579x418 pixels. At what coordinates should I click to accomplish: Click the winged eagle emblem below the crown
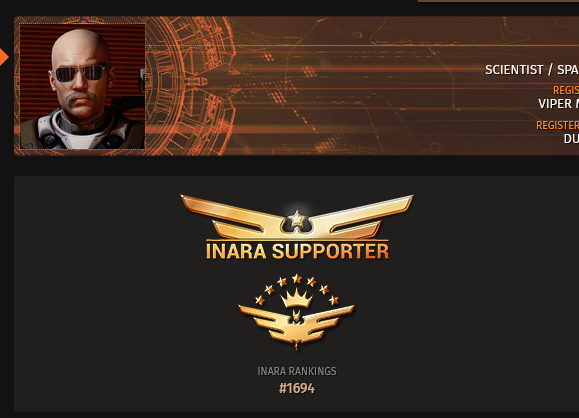coord(297,326)
